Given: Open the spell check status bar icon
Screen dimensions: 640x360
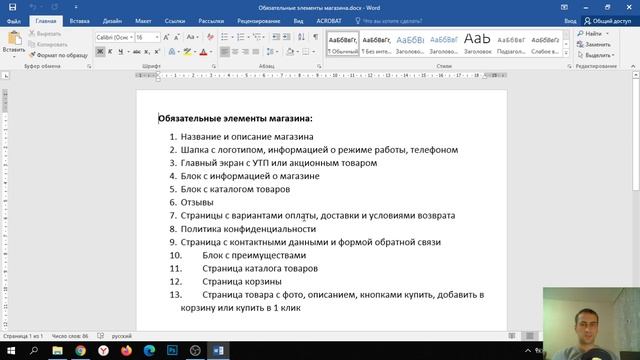Looking at the screenshot, I should pos(100,336).
